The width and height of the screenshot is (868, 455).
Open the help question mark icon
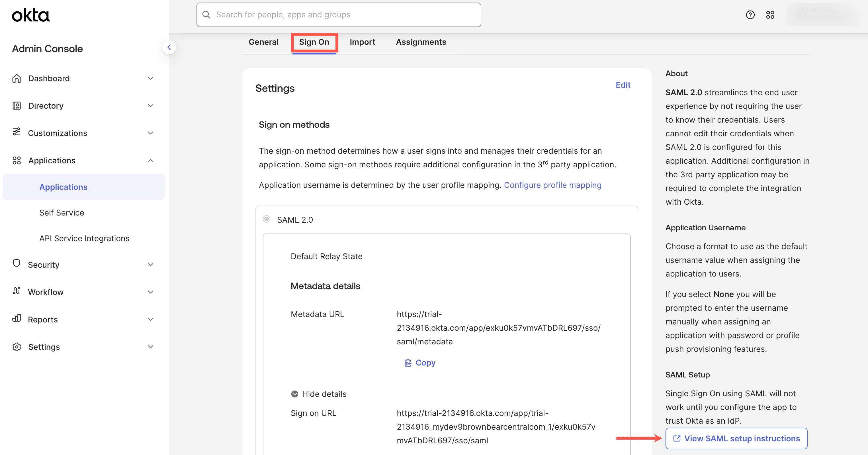tap(750, 15)
